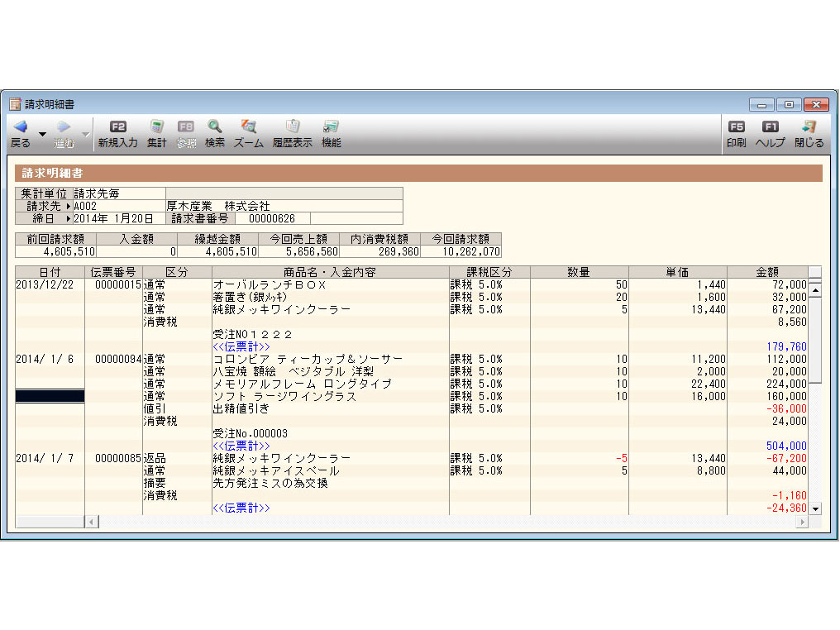Show the 履歴表示 history view
Viewport: 840px width, 630px height.
tap(292, 127)
